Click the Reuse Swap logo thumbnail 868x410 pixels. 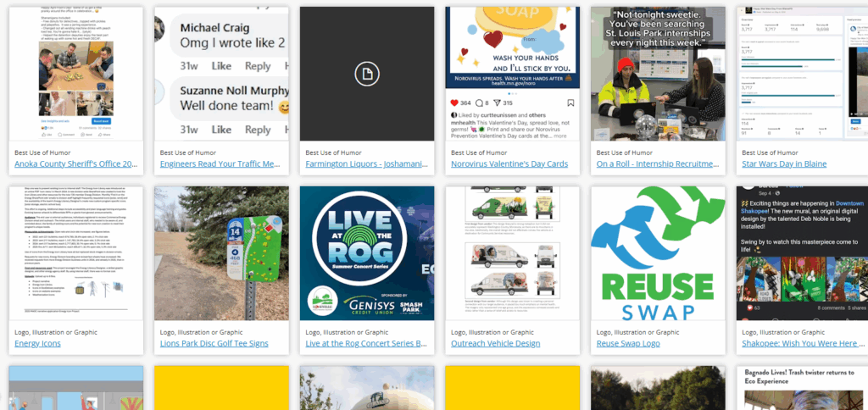tap(658, 253)
